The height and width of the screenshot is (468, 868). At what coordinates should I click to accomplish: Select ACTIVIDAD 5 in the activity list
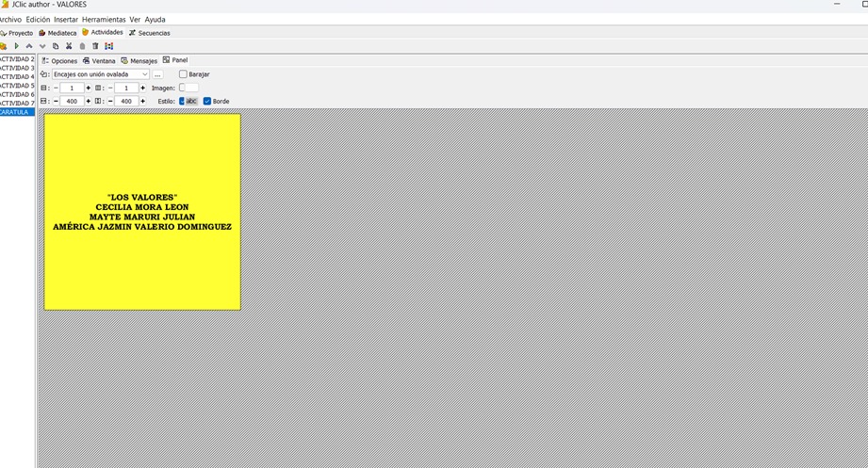[x=17, y=86]
